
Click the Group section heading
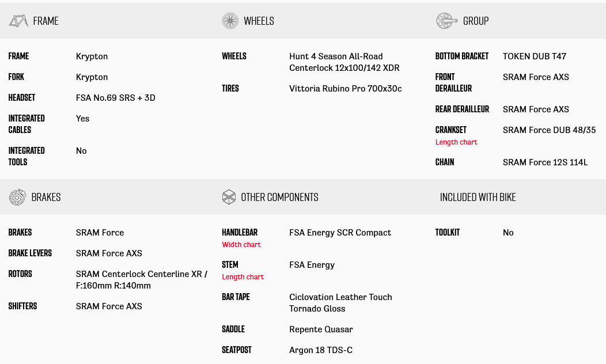pos(476,21)
